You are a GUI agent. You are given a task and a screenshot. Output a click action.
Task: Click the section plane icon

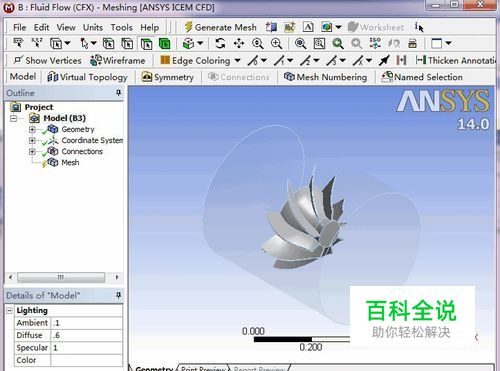click(271, 27)
